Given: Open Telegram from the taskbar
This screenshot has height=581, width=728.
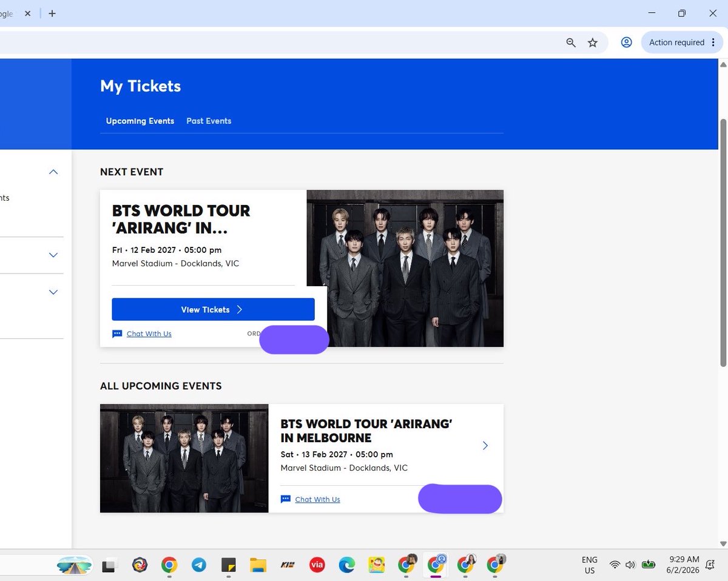Looking at the screenshot, I should click(199, 565).
